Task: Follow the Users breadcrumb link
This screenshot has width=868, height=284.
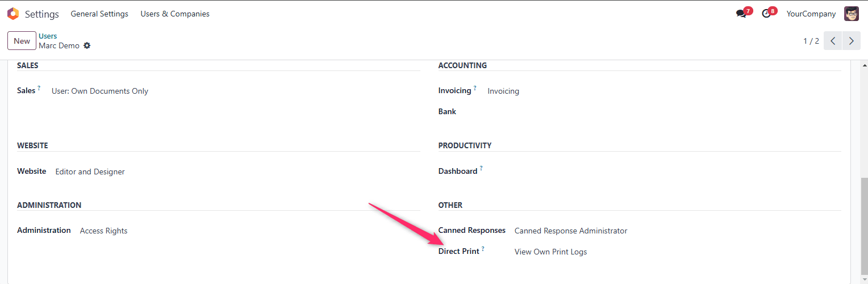Action: [x=48, y=36]
